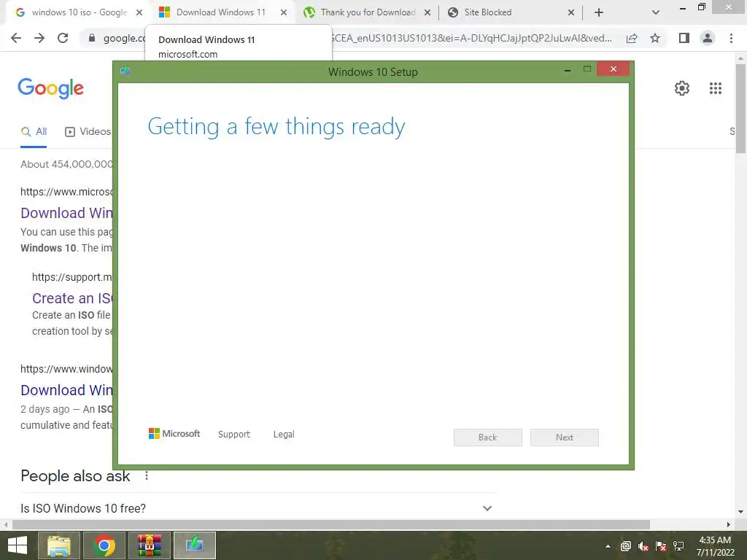This screenshot has height=560, width=747.
Task: Close the windows 10 iso Google tab
Action: coord(139,13)
